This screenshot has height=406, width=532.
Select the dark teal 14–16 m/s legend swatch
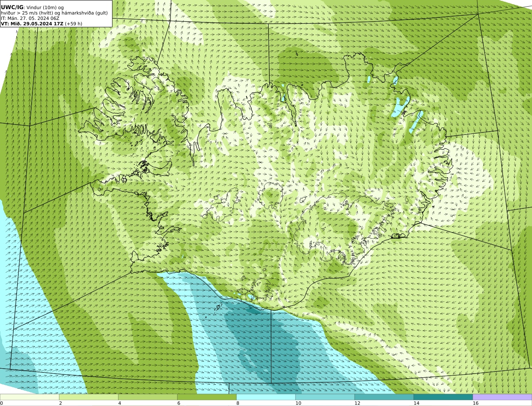[x=443, y=397]
